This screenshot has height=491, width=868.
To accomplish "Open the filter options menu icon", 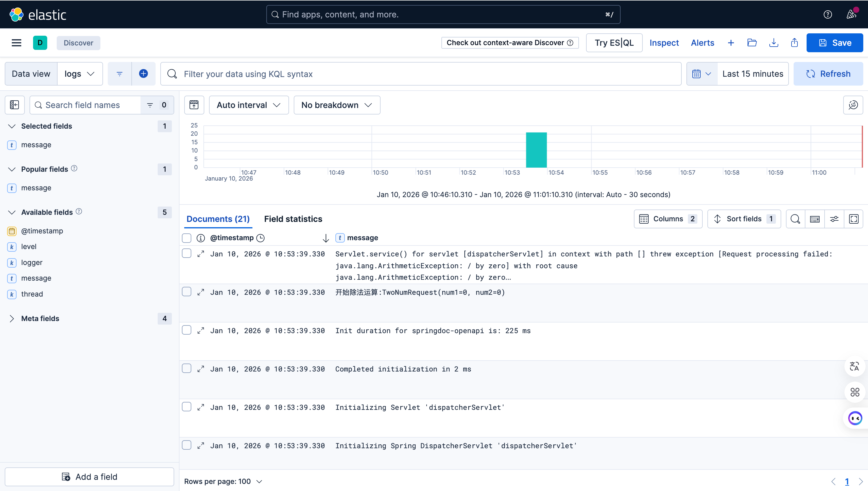I will (119, 74).
